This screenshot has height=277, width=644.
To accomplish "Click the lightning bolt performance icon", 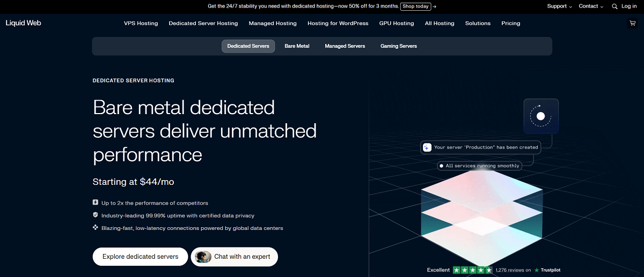I will [x=96, y=203].
